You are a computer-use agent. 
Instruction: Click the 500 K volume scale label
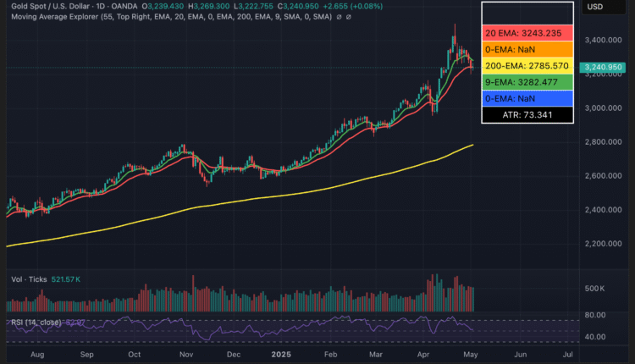(x=594, y=290)
